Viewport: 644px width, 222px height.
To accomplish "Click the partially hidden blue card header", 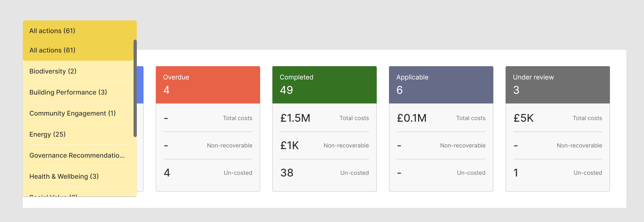I will tap(140, 84).
